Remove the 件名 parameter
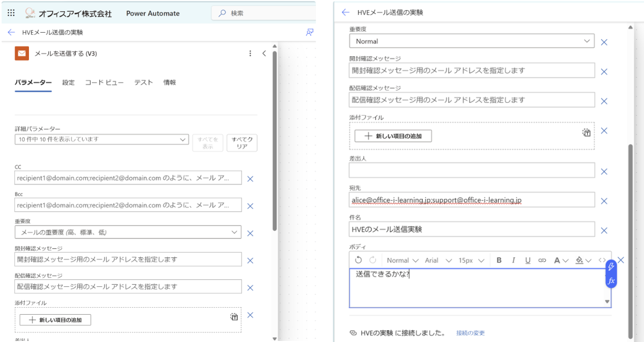The image size is (644, 342). tap(604, 231)
